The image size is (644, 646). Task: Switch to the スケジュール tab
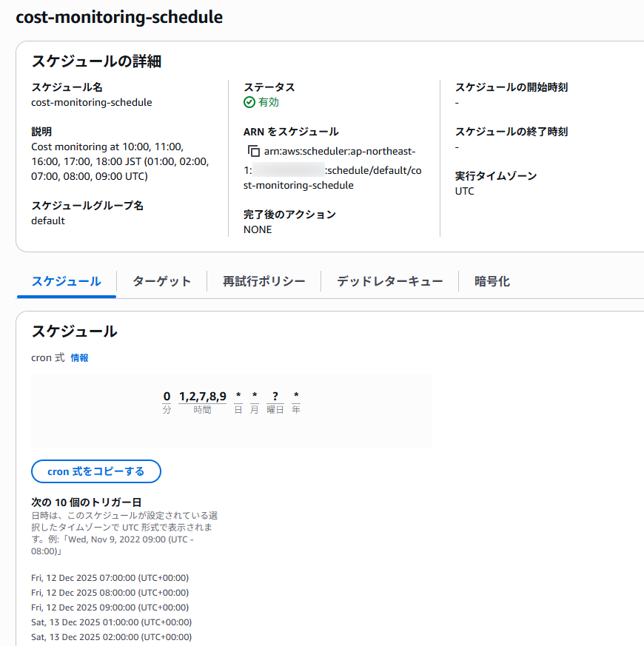tap(67, 281)
